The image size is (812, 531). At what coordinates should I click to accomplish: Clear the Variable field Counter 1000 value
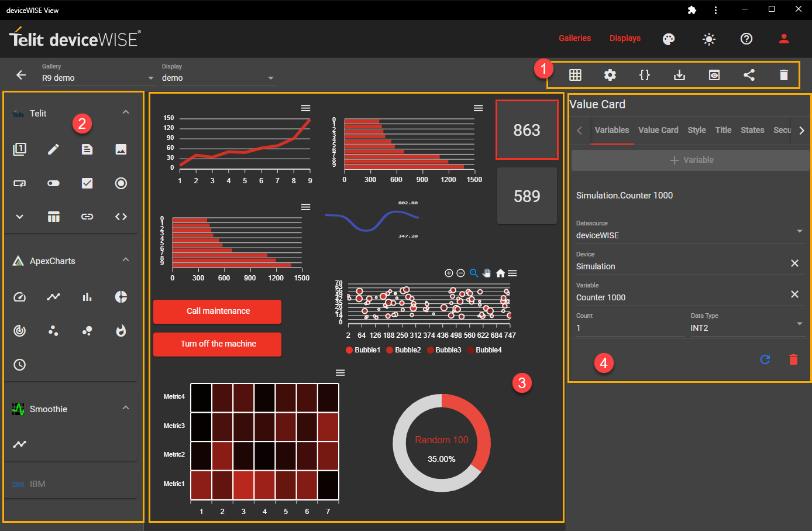(x=794, y=294)
